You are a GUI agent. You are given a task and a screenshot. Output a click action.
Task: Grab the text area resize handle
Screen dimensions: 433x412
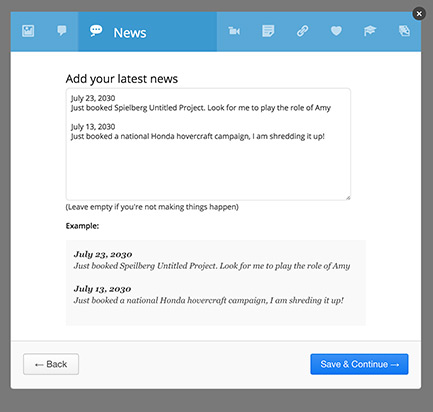pyautogui.click(x=348, y=198)
